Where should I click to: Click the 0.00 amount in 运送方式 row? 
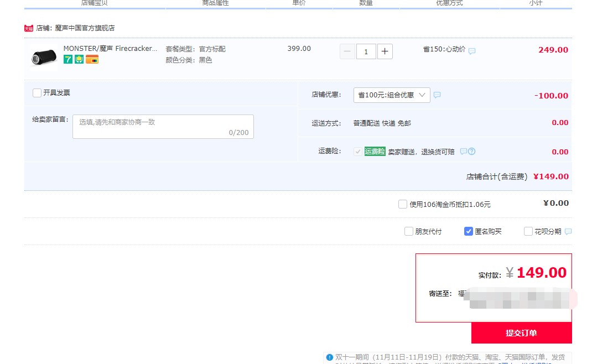[x=560, y=122]
